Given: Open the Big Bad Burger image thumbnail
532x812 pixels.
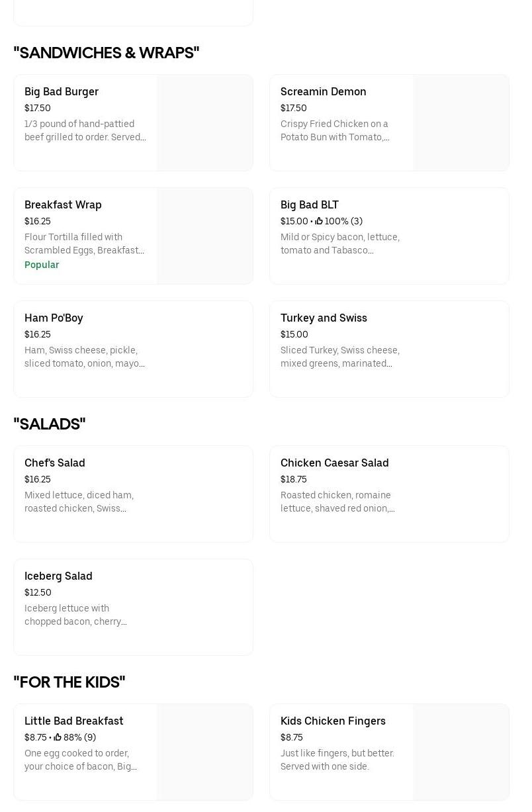Looking at the screenshot, I should coord(204,123).
